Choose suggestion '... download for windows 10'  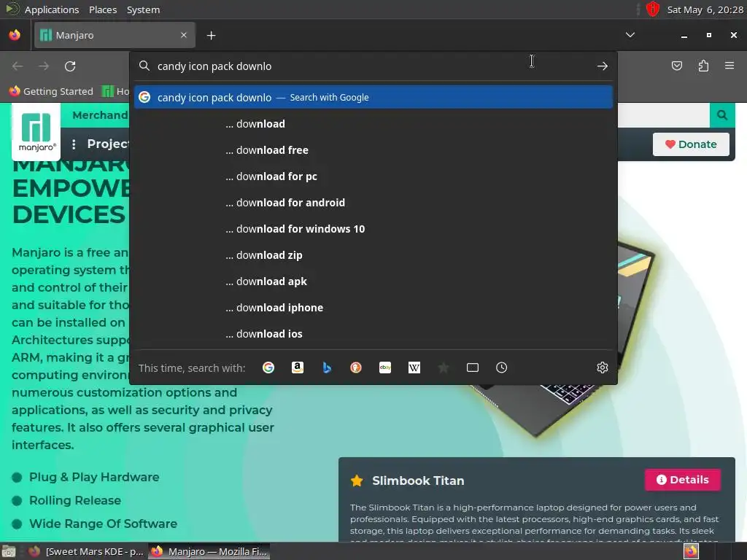tap(373, 228)
